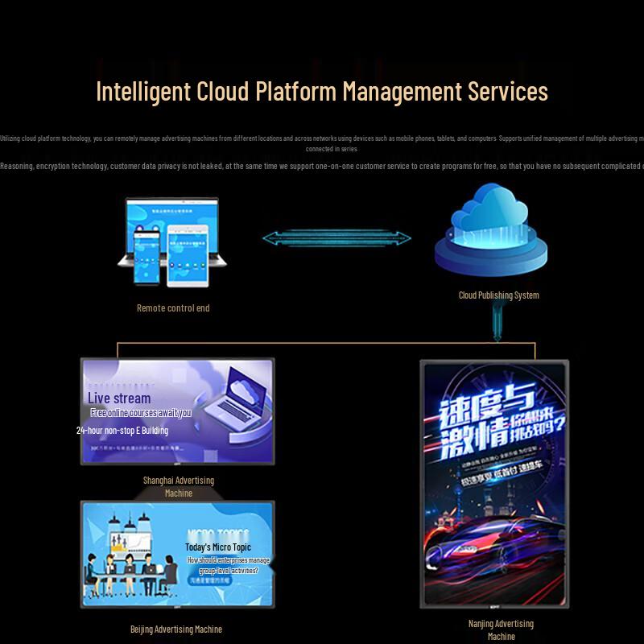The height and width of the screenshot is (644, 644).
Task: Open the Beijing Micro Topic screen thumbnail
Action: click(178, 554)
